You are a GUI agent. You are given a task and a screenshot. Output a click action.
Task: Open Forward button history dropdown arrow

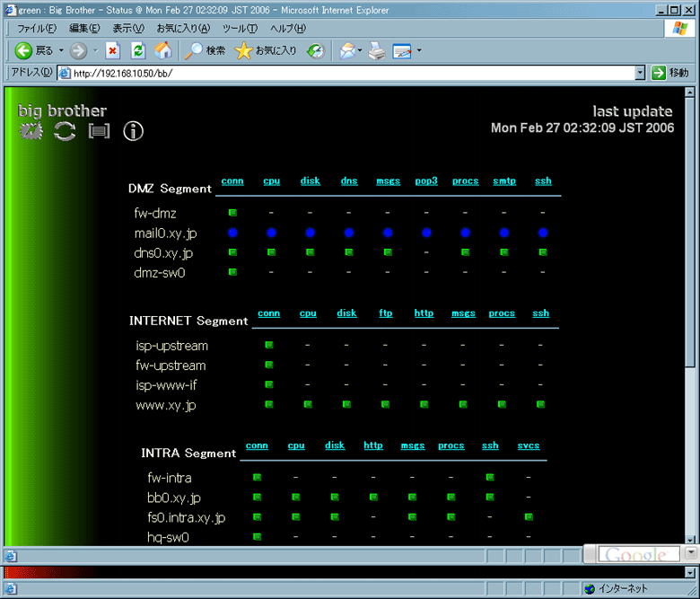(95, 50)
